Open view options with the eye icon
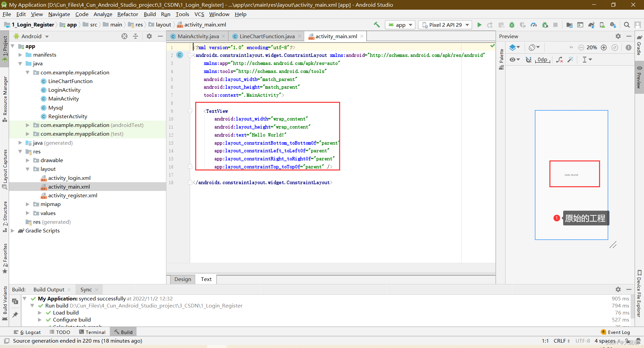 (513, 60)
